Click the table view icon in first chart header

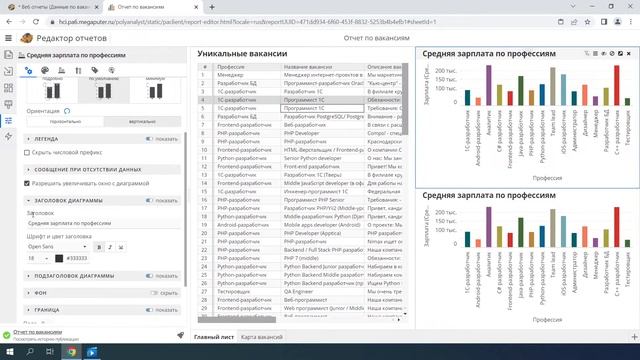[595, 53]
